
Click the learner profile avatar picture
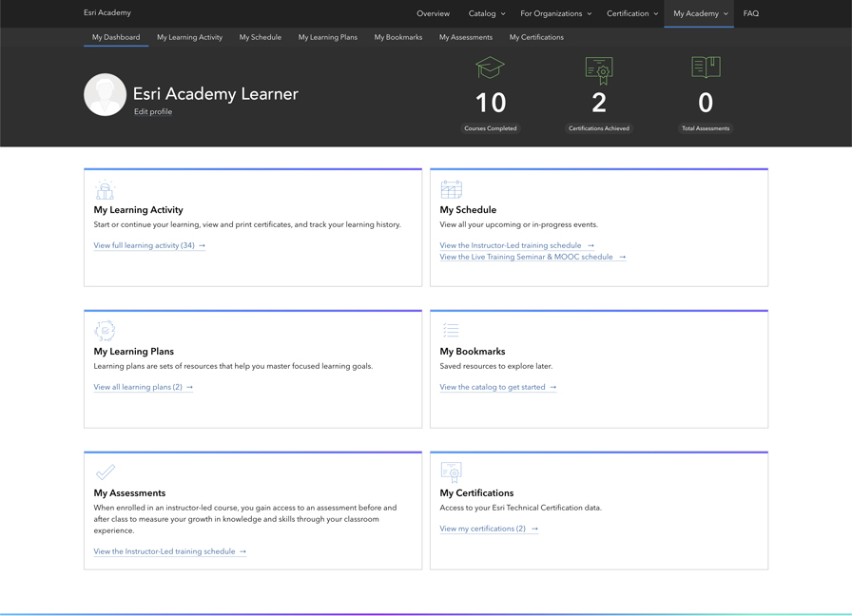(x=105, y=94)
